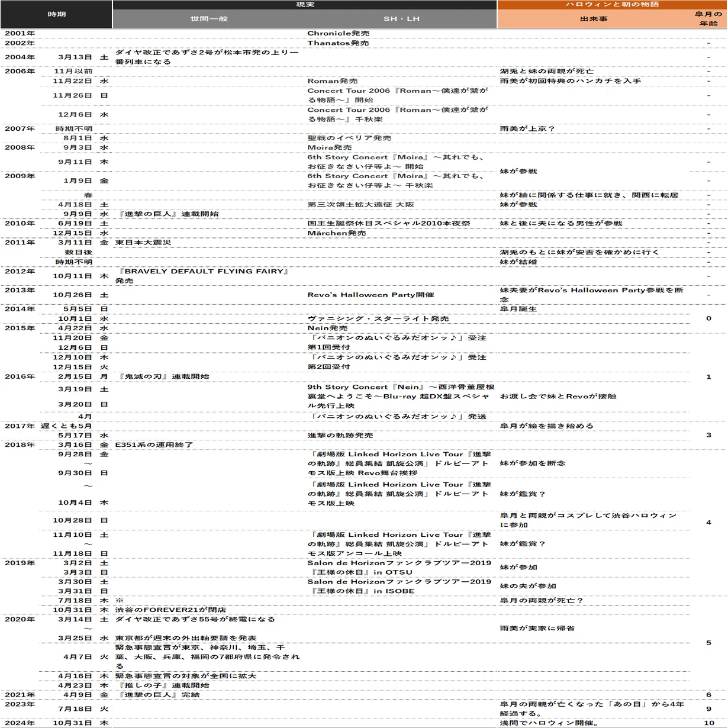Screen dimensions: 728x728
Task: Click the Thanatos発売 entry
Action: (338, 43)
